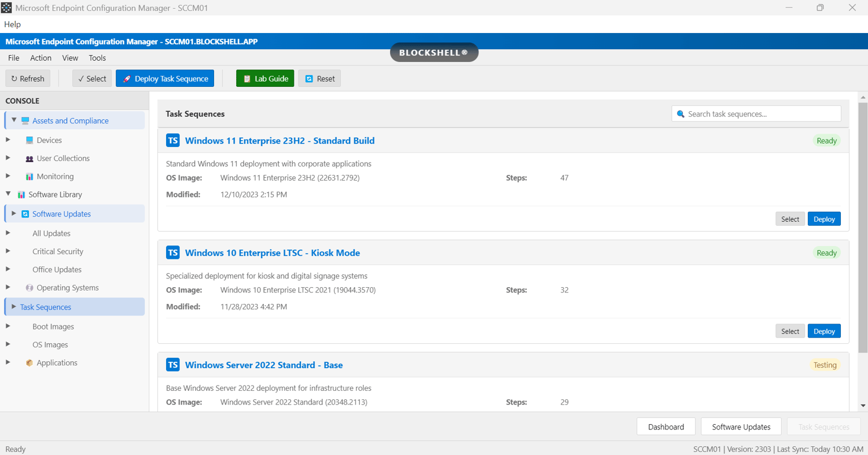Expand the Critical Security node arrow
Image resolution: width=868 pixels, height=455 pixels.
click(8, 251)
